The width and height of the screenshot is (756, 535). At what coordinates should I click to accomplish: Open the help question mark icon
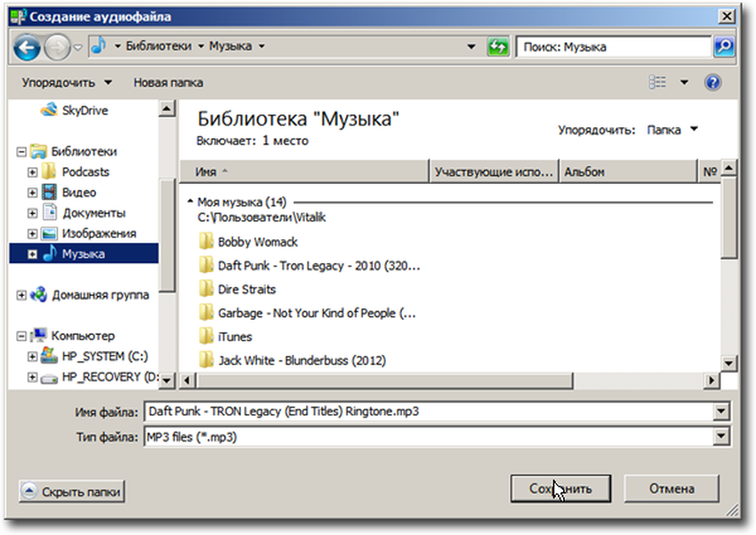point(712,83)
